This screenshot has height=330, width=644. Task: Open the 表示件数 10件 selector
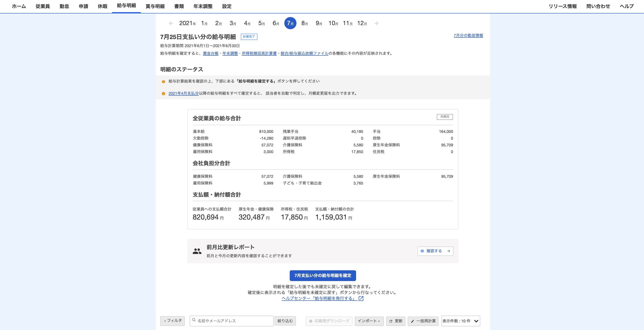point(460,321)
